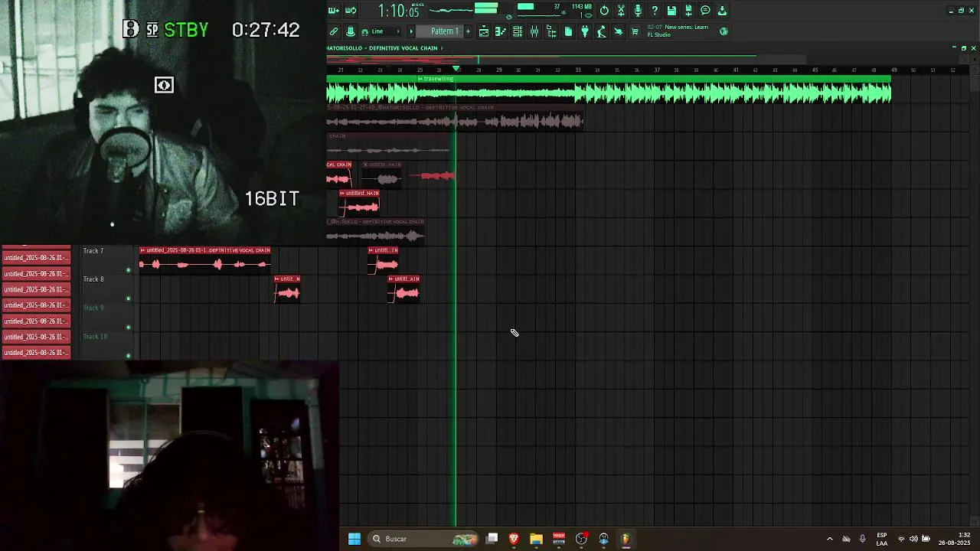Mute Track 10 using its green dot
980x551 pixels.
point(128,356)
